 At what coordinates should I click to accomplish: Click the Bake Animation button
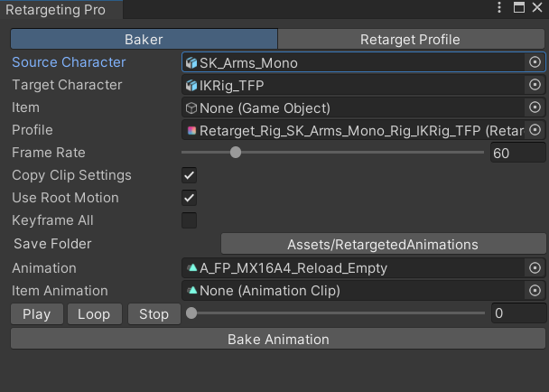(x=278, y=339)
